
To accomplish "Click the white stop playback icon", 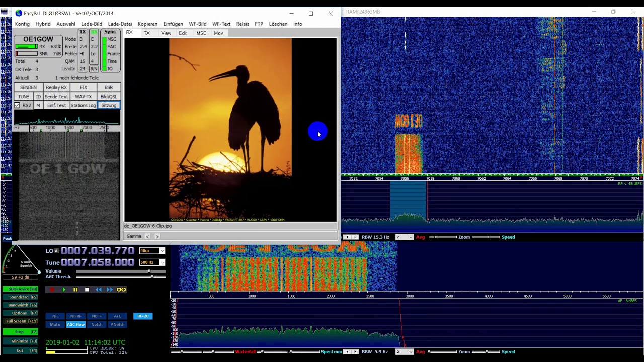I will click(x=87, y=290).
